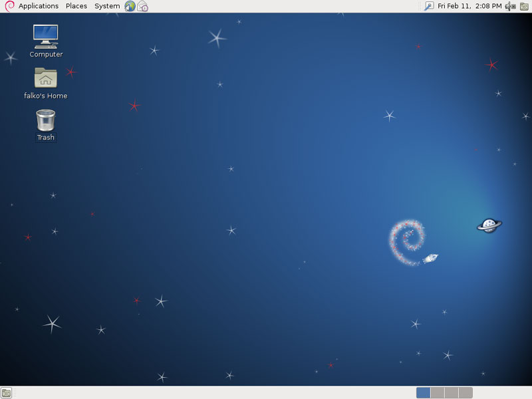
Task: Launch the Evolution mail envelope icon
Action: [143, 6]
